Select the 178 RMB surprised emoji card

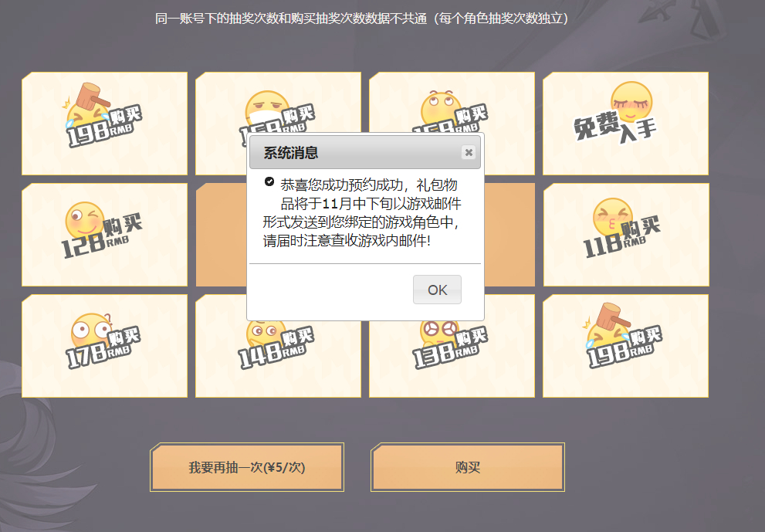pos(104,346)
